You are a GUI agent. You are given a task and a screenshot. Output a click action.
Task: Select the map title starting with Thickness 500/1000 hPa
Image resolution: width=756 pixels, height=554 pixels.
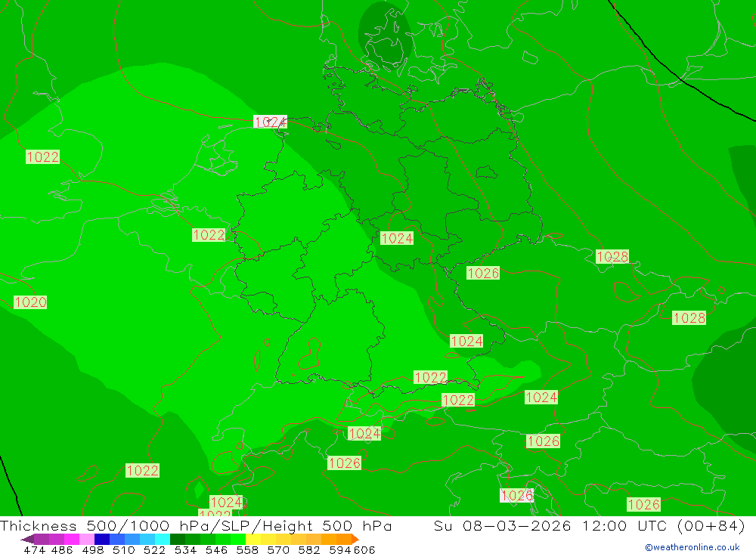point(196,525)
